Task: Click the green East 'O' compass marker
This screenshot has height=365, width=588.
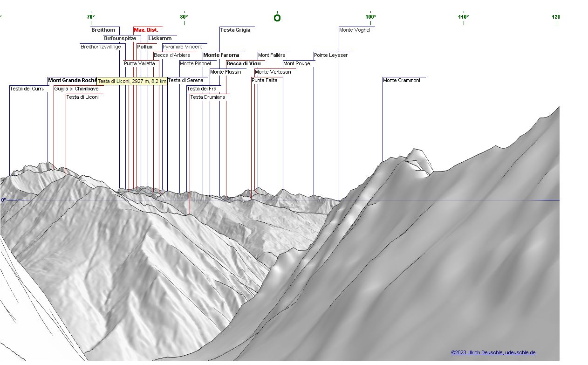Action: (277, 18)
